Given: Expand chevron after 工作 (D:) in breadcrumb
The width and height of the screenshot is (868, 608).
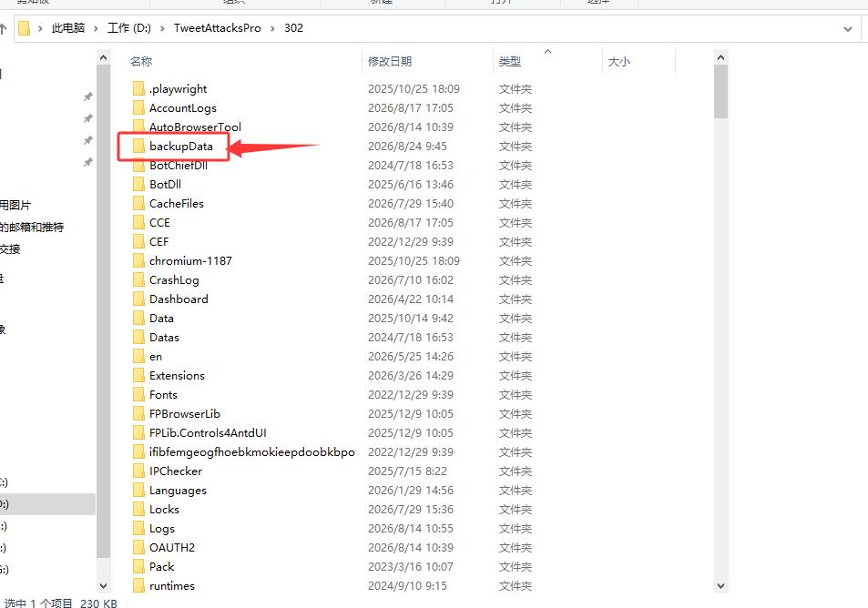Looking at the screenshot, I should [x=162, y=28].
